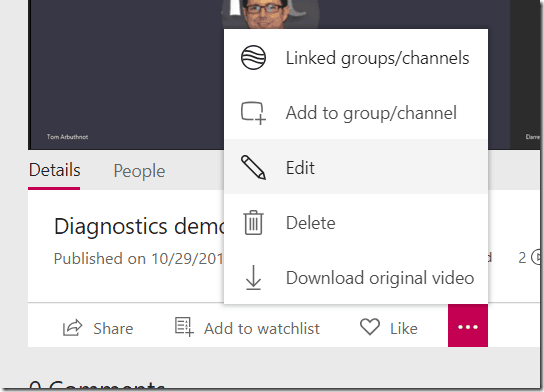
Task: Click the Diagnostics demo video title
Action: tap(139, 226)
